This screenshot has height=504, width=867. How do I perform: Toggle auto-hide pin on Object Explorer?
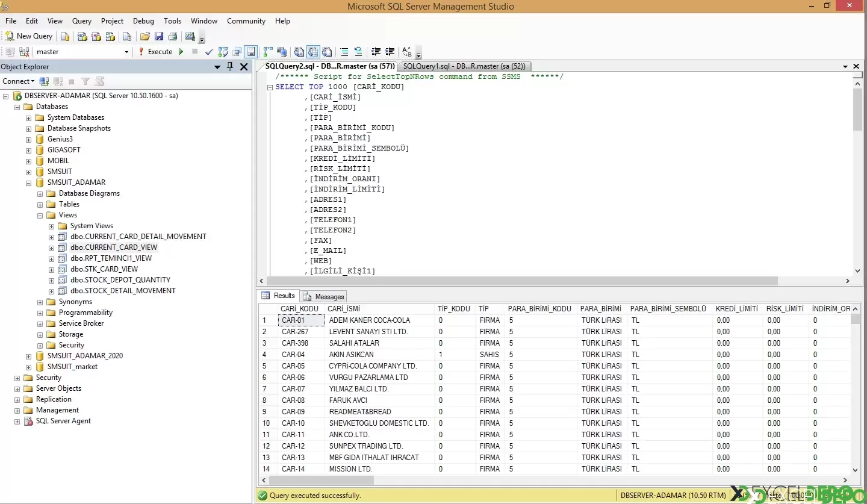point(230,67)
